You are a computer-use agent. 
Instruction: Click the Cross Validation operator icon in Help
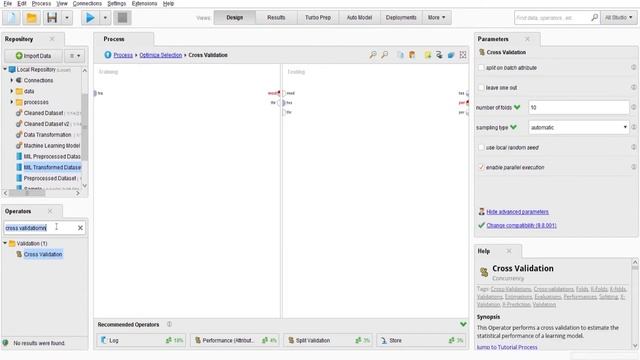tap(484, 272)
